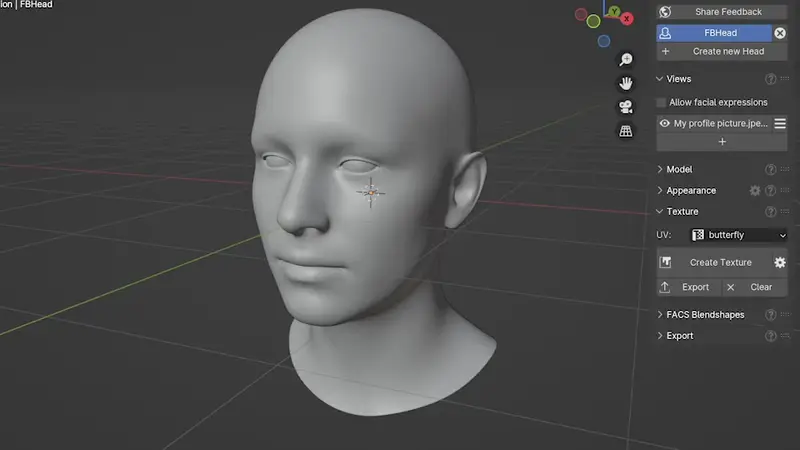Open the My profile picture hamburger menu
The height and width of the screenshot is (450, 800).
click(x=780, y=123)
